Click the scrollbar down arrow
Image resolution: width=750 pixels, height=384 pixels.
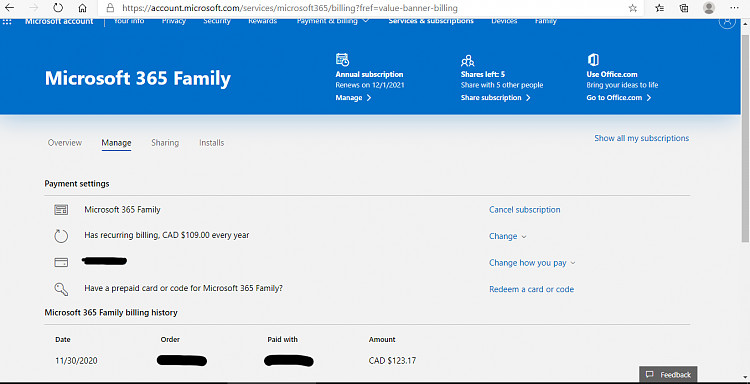[x=745, y=378]
